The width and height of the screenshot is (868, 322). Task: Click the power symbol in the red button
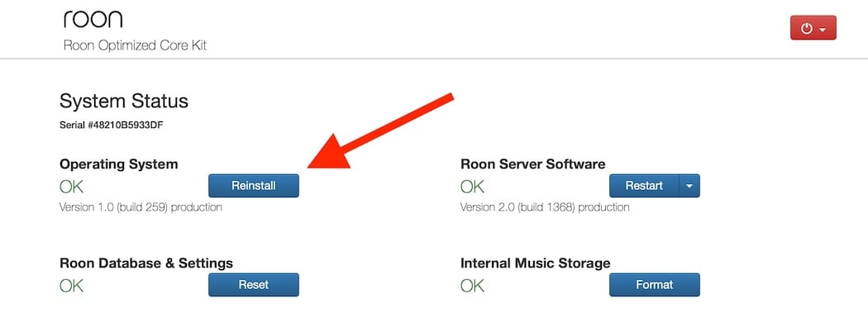click(807, 28)
